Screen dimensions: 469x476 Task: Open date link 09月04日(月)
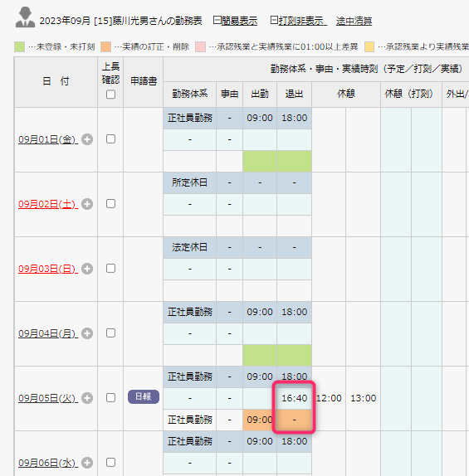coord(48,333)
